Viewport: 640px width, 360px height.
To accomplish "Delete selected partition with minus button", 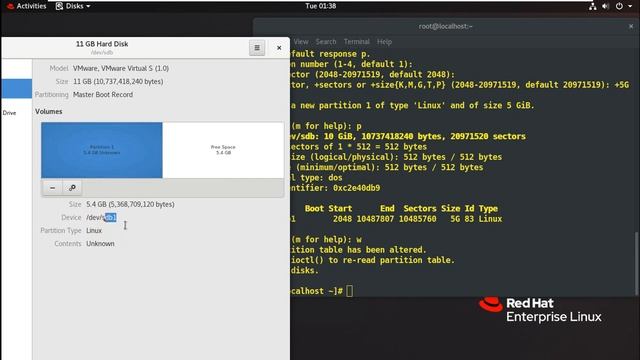I will pos(52,188).
